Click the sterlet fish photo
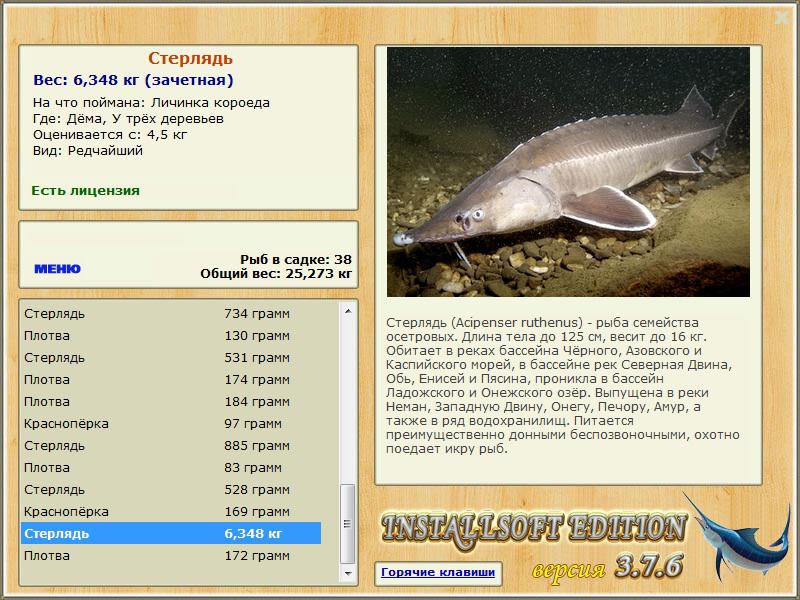Viewport: 800px width, 600px height. [568, 172]
